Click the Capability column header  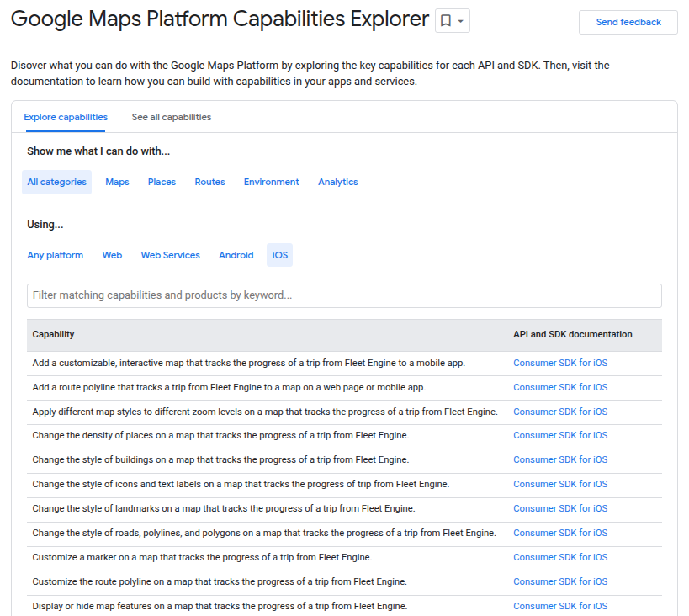53,334
